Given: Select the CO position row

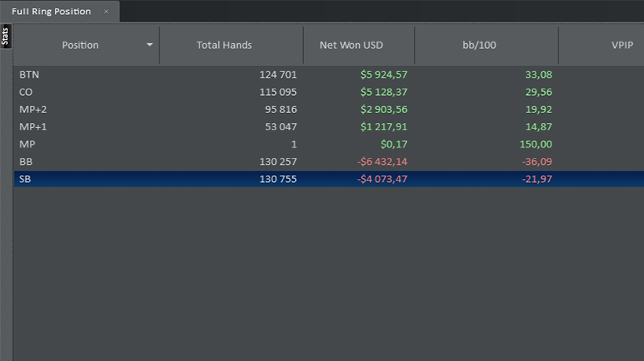Looking at the screenshot, I should [x=329, y=92].
